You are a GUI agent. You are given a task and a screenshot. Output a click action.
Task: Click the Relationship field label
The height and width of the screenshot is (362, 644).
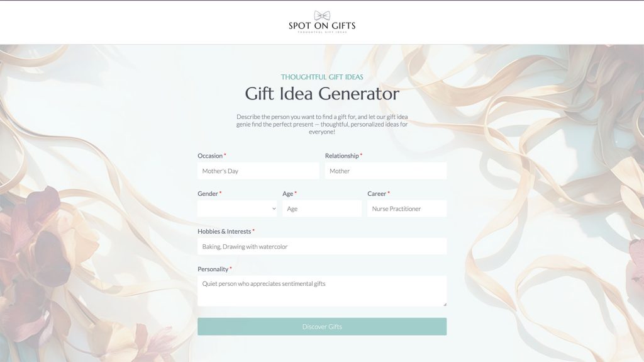point(341,156)
